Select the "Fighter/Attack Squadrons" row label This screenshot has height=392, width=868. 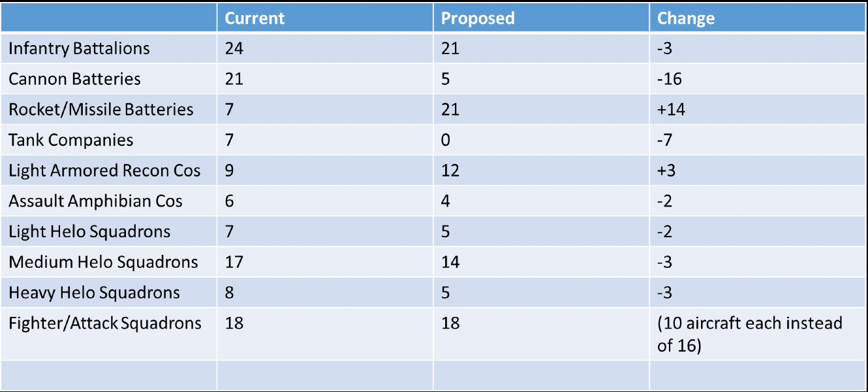[x=105, y=323]
